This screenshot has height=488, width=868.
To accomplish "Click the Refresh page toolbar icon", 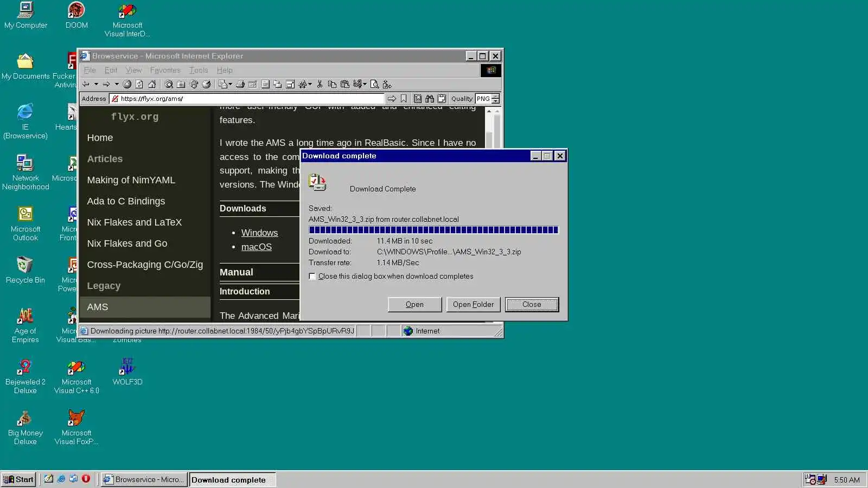I will 139,84.
